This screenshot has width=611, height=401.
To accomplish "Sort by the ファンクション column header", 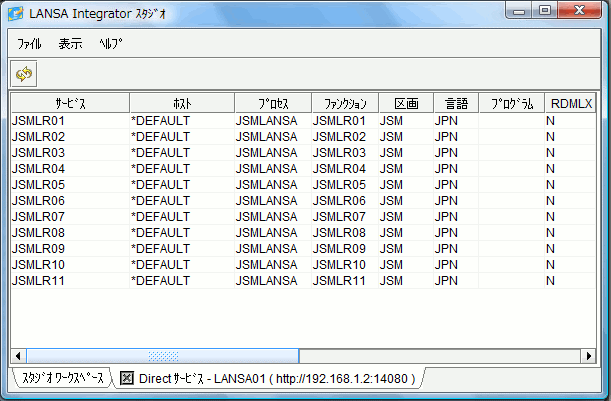I will pos(345,103).
